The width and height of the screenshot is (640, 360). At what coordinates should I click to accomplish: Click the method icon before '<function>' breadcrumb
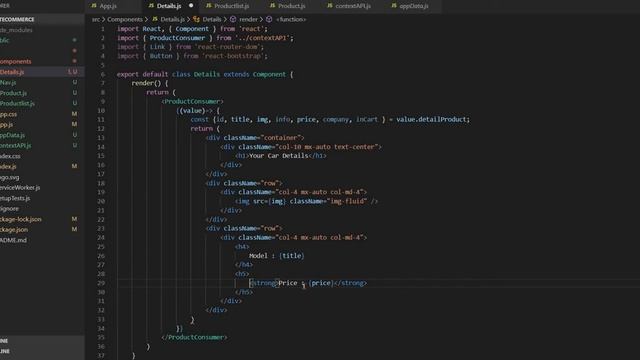click(269, 19)
